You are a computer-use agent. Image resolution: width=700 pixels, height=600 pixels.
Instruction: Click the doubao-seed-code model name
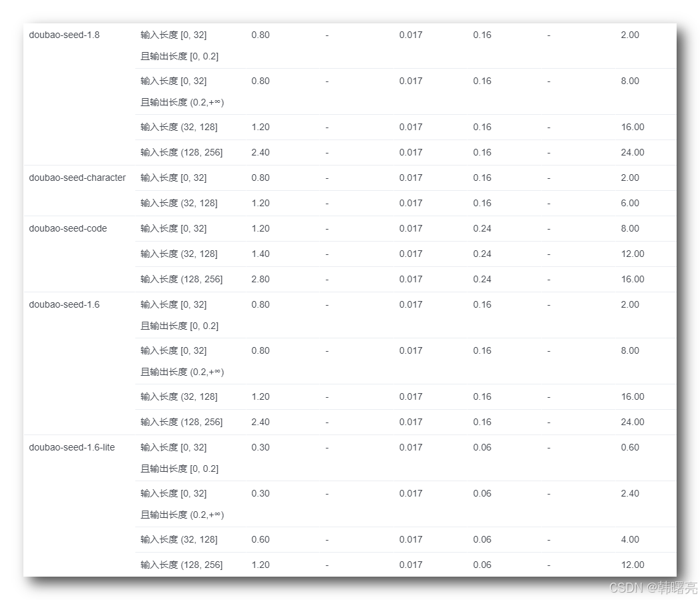tap(68, 228)
